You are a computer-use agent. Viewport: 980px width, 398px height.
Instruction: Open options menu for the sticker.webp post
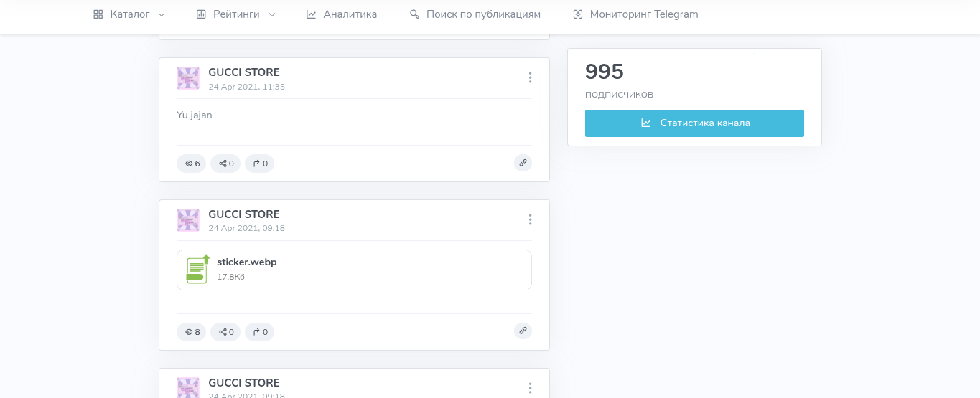(530, 219)
